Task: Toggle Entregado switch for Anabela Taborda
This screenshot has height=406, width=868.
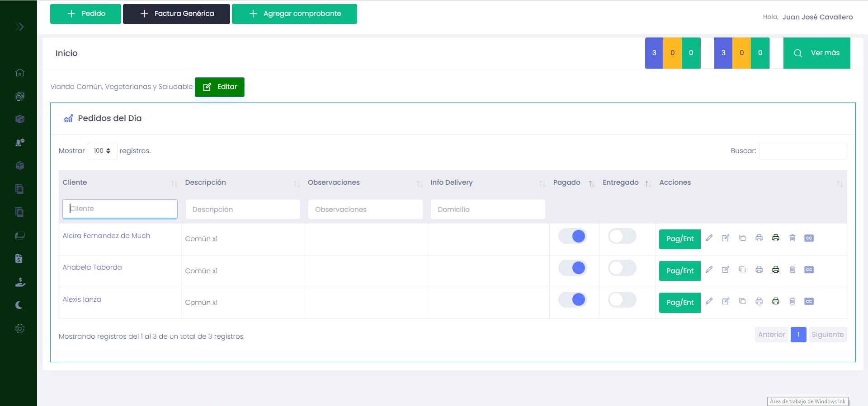Action: pyautogui.click(x=622, y=268)
